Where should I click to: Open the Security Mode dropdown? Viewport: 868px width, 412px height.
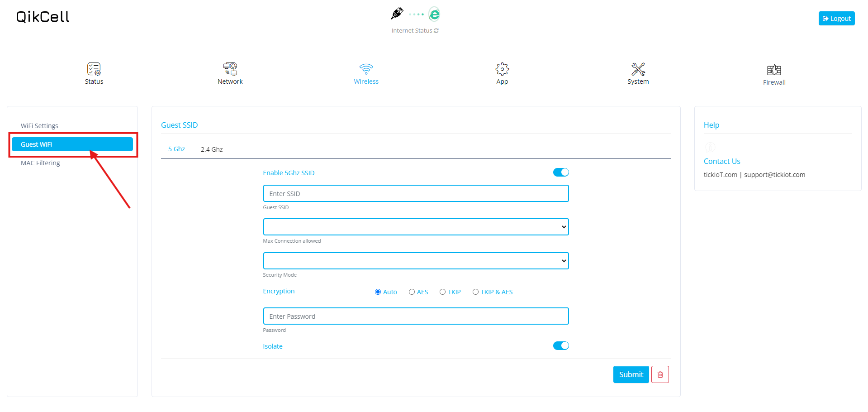(416, 261)
